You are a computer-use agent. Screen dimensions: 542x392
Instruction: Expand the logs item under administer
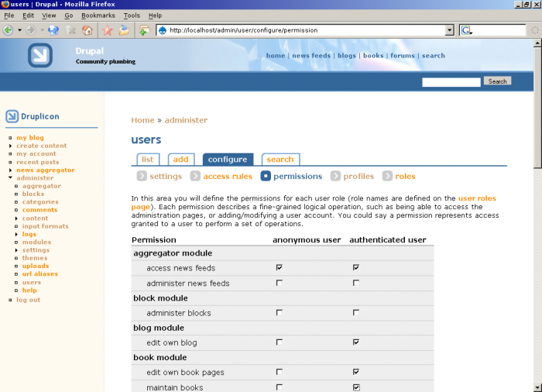(x=16, y=234)
